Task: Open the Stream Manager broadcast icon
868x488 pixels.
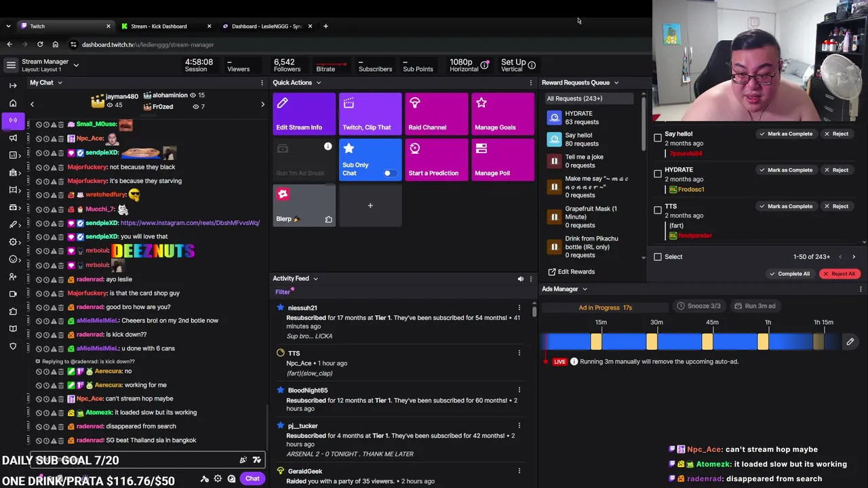Action: click(x=13, y=120)
